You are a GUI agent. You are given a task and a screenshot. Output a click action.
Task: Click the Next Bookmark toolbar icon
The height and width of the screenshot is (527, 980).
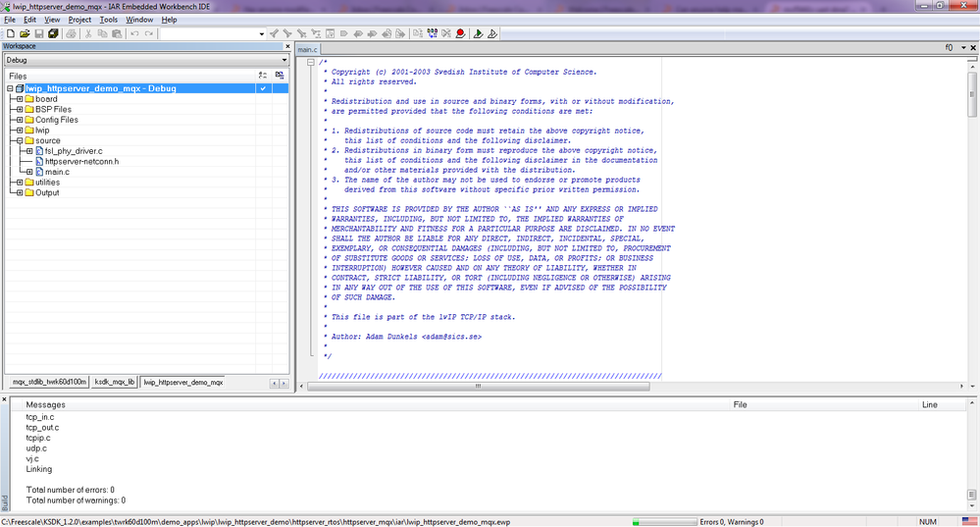coord(373,33)
